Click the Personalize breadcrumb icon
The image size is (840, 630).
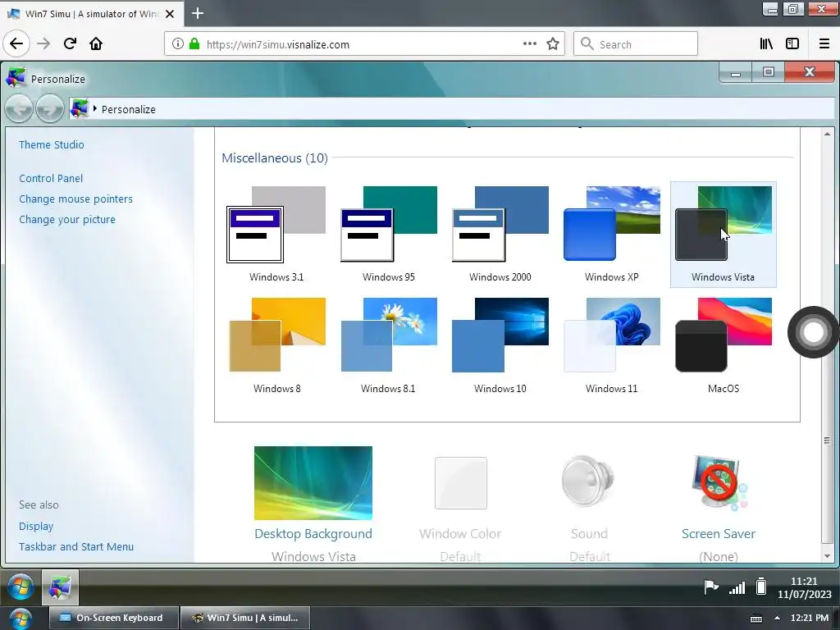pyautogui.click(x=80, y=109)
